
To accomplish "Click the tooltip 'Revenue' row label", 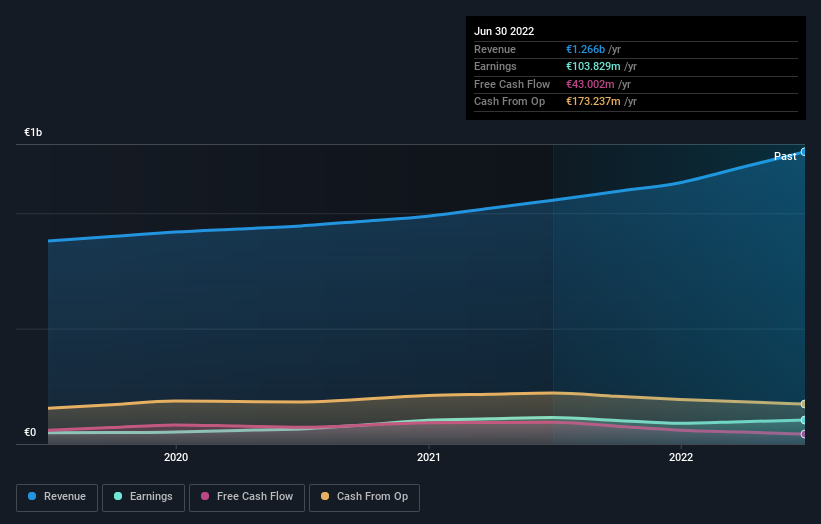I will pyautogui.click(x=495, y=49).
